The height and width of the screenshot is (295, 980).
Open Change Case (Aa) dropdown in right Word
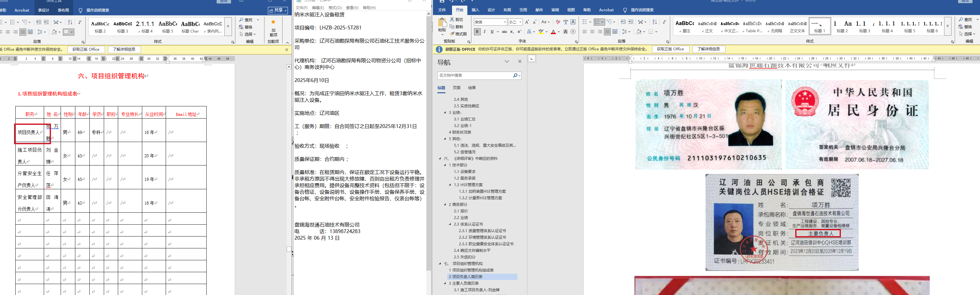545,22
